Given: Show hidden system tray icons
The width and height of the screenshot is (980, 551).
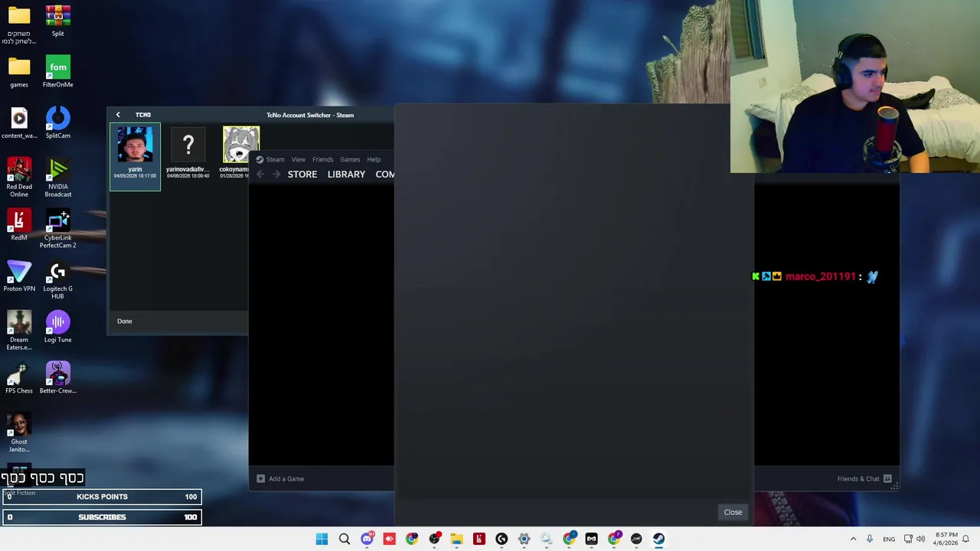Looking at the screenshot, I should coord(853,539).
